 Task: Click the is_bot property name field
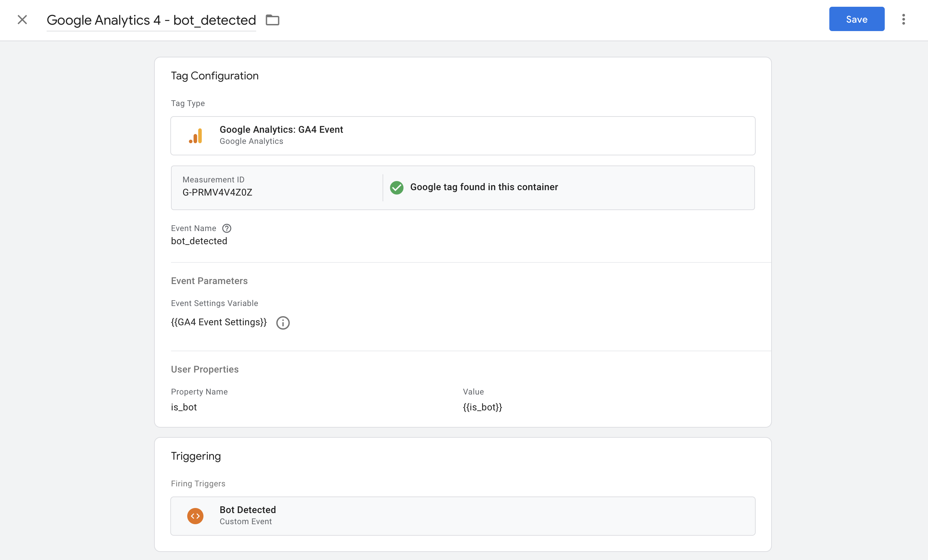[184, 407]
